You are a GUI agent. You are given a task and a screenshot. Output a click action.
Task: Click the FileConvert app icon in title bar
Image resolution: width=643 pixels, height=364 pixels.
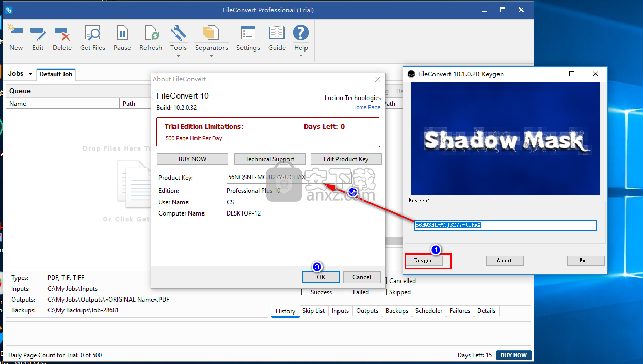(x=9, y=10)
